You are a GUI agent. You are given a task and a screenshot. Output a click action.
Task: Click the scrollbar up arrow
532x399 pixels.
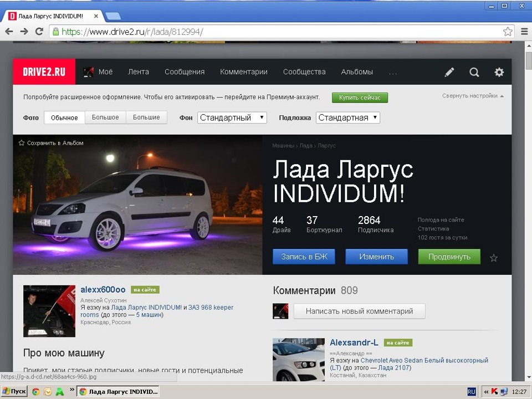[x=529, y=45]
